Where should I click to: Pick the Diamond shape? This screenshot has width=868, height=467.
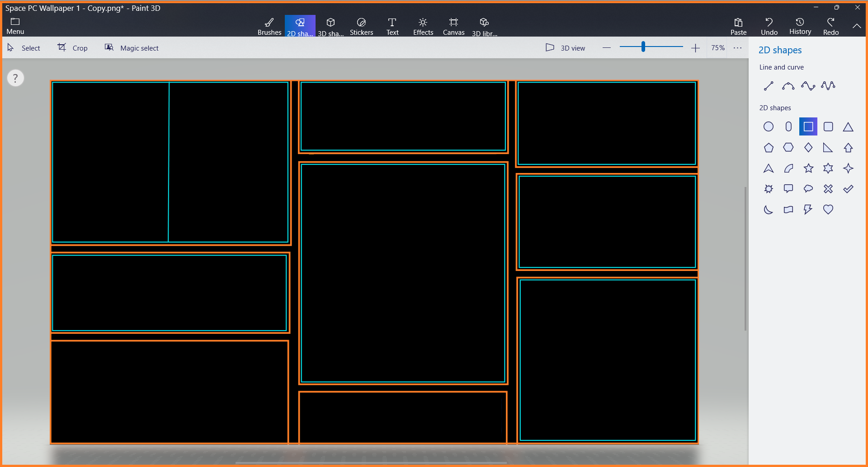click(808, 148)
